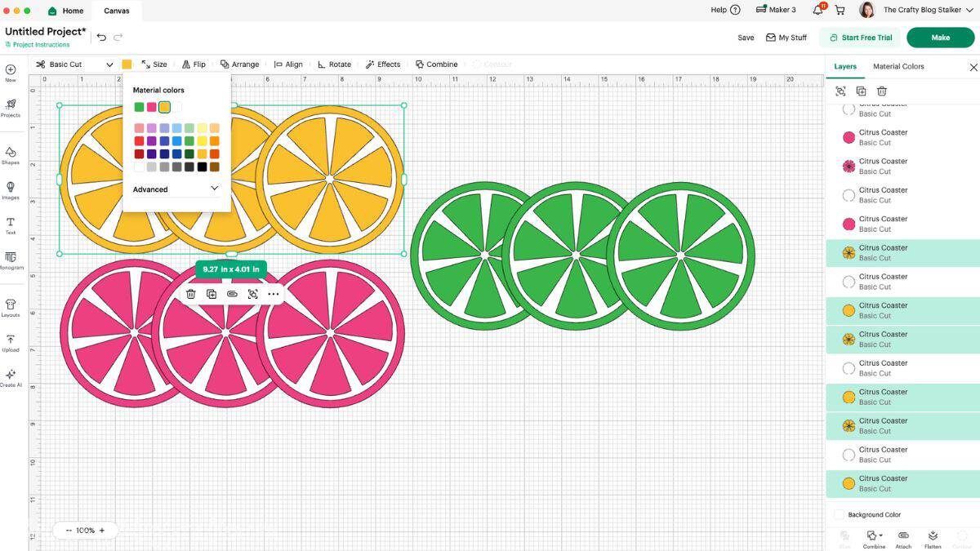Open the Combine menu in top toolbar
Image resolution: width=980 pixels, height=551 pixels.
[437, 64]
